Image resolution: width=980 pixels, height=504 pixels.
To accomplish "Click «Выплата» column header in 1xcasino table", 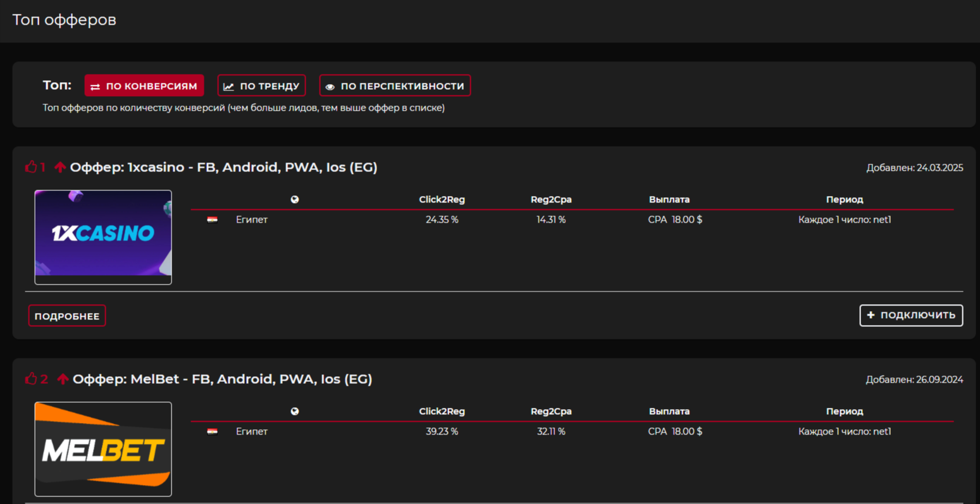I will tap(669, 199).
